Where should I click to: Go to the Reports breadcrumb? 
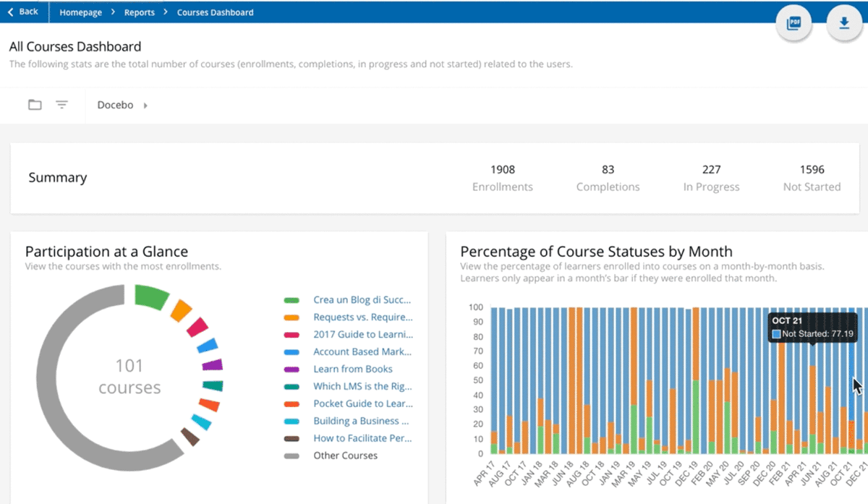[x=139, y=12]
